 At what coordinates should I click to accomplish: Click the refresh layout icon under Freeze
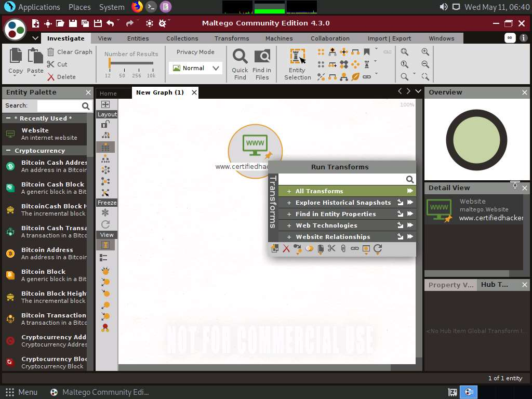105,224
